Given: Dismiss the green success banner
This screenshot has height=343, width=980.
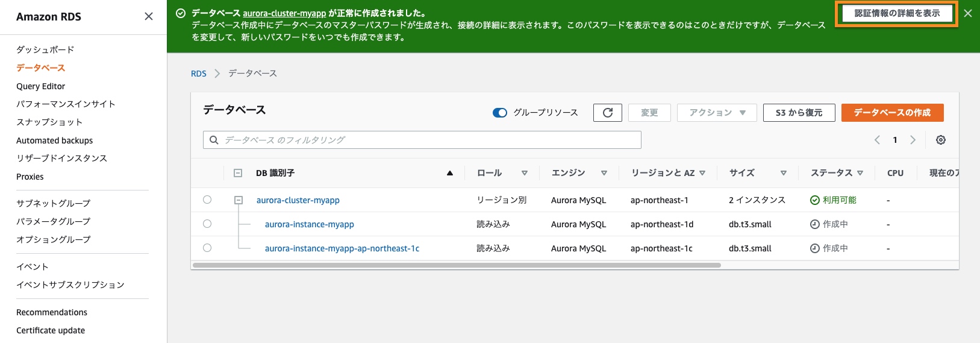Looking at the screenshot, I should 967,13.
